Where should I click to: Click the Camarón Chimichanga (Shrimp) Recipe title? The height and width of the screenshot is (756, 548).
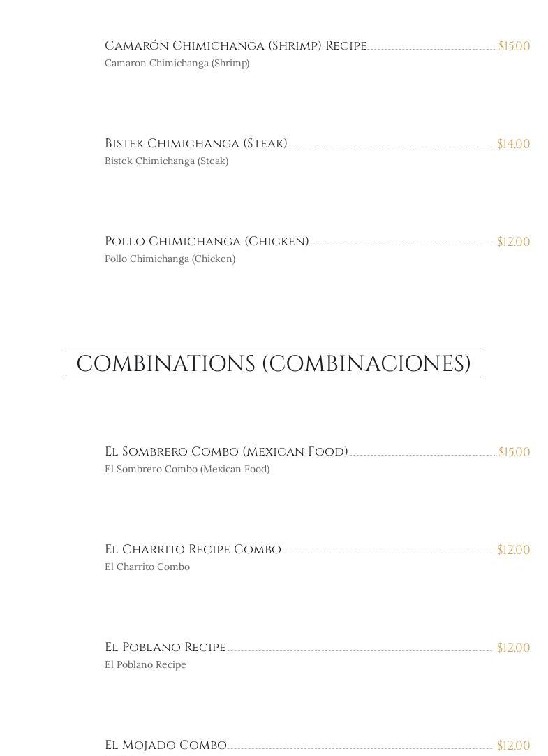pos(235,46)
